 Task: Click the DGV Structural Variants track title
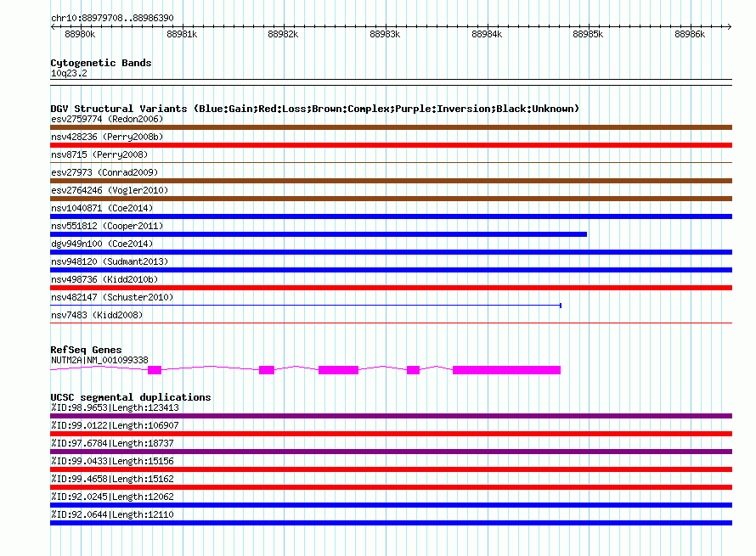pyautogui.click(x=314, y=109)
